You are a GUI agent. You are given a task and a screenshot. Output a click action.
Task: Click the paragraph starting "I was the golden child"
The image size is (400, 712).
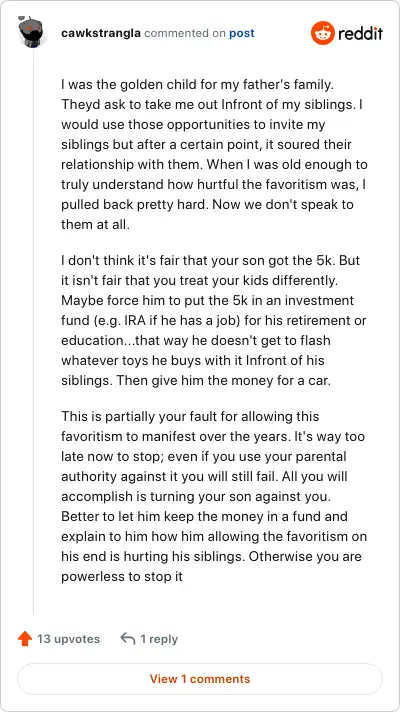click(x=214, y=154)
